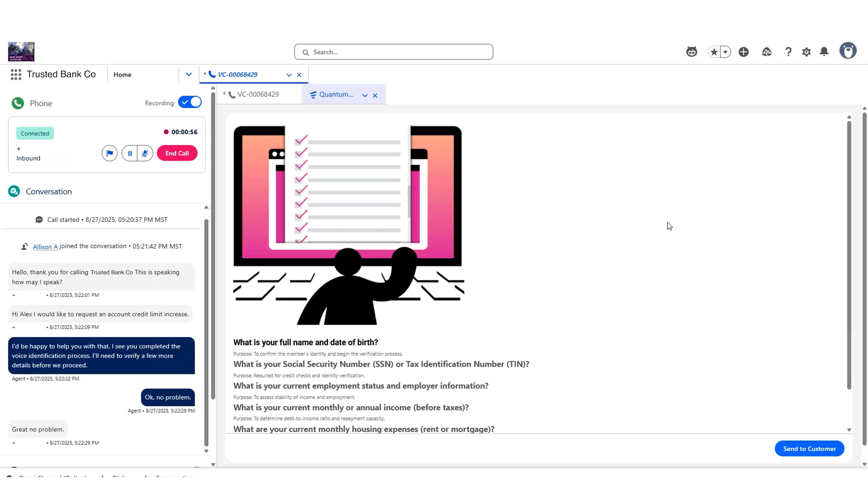Open the Setup gear icon
The height and width of the screenshot is (488, 868).
[x=806, y=52]
